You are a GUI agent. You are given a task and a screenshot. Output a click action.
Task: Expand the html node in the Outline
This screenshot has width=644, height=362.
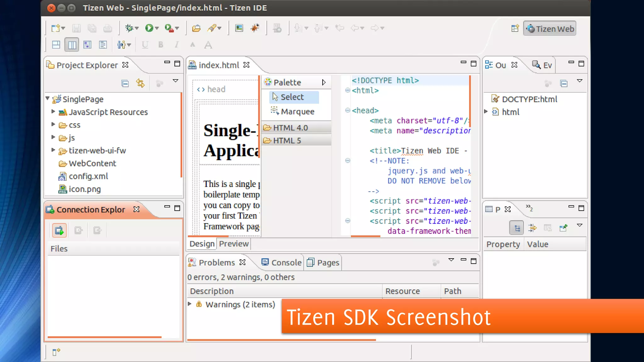486,112
